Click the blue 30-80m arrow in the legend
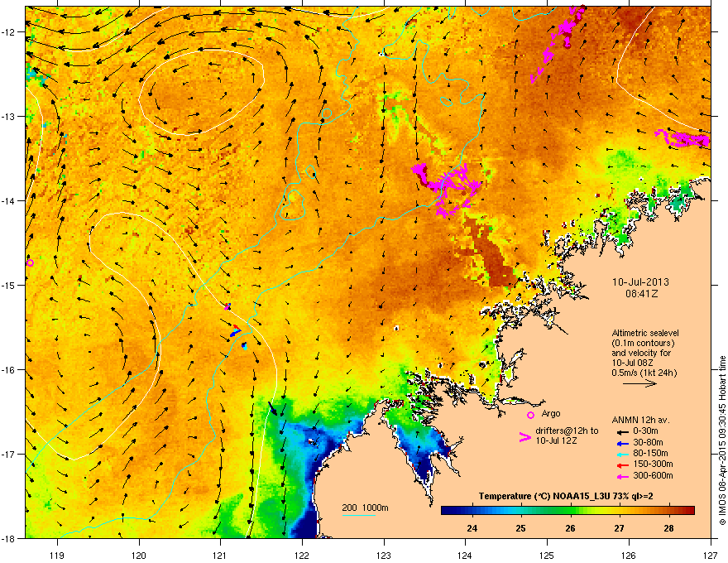The width and height of the screenshot is (728, 563). pyautogui.click(x=623, y=443)
